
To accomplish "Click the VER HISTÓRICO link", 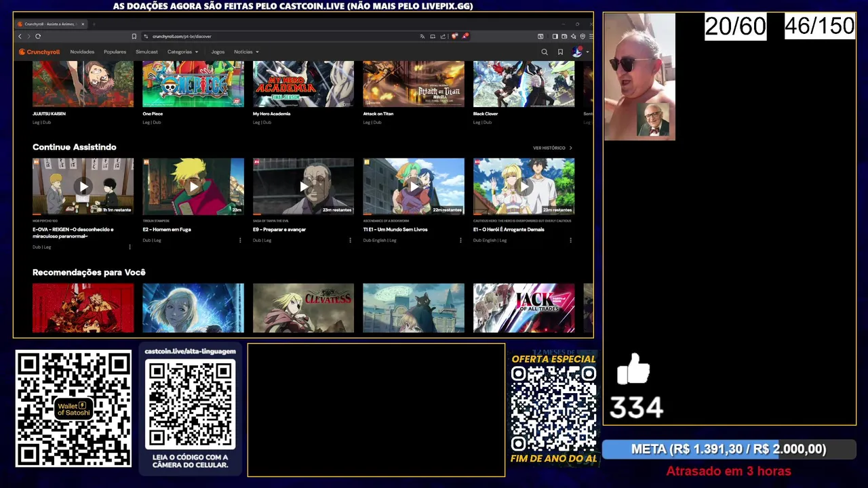I will tap(552, 148).
